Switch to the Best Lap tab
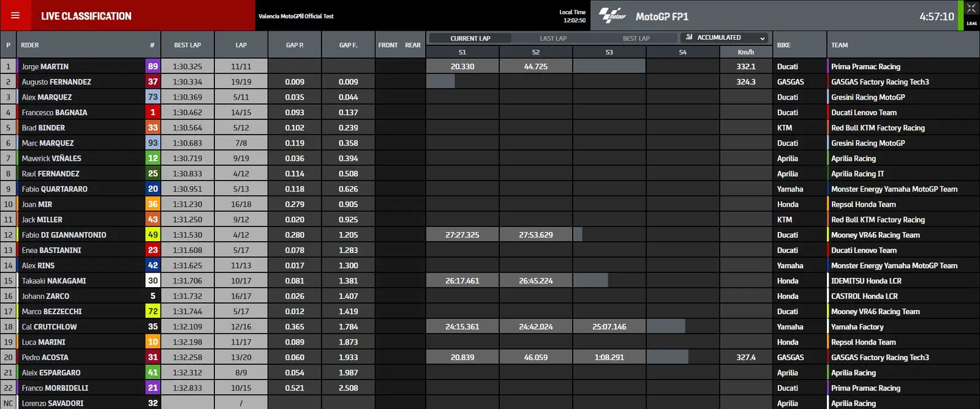The height and width of the screenshot is (409, 980). pyautogui.click(x=636, y=38)
